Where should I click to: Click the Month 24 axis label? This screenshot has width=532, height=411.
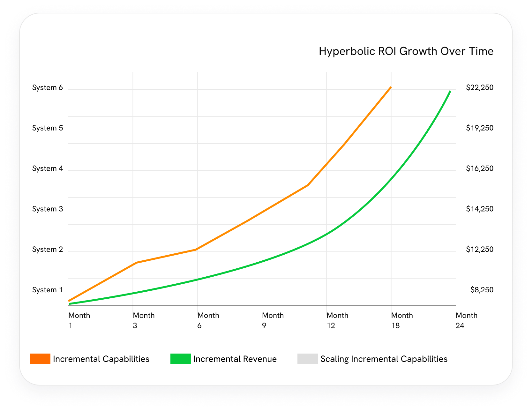(x=466, y=320)
